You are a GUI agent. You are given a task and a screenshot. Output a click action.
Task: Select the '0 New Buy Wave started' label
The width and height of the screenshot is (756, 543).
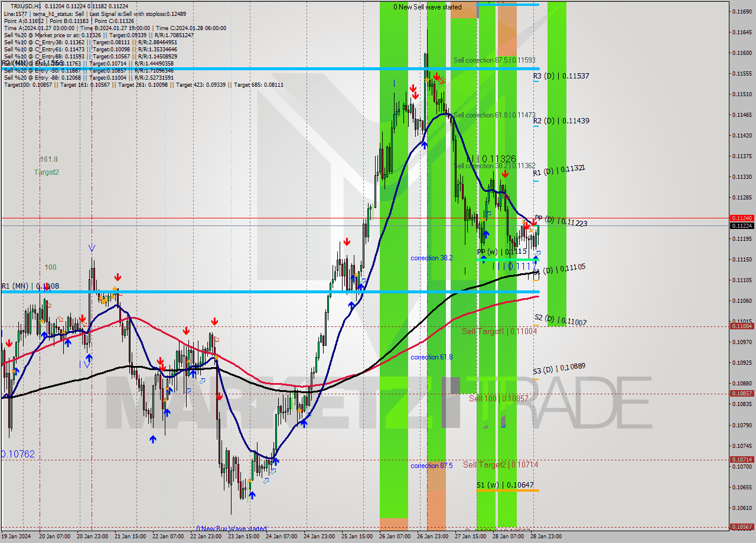(x=232, y=529)
